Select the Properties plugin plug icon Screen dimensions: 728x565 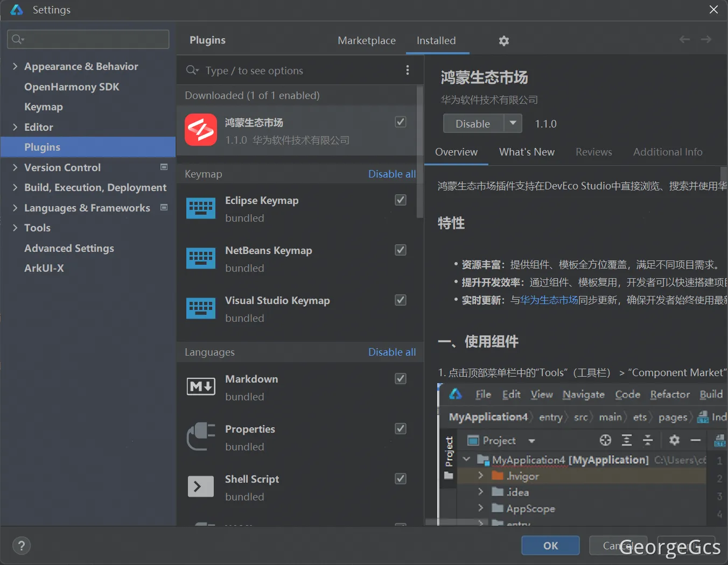(x=201, y=436)
